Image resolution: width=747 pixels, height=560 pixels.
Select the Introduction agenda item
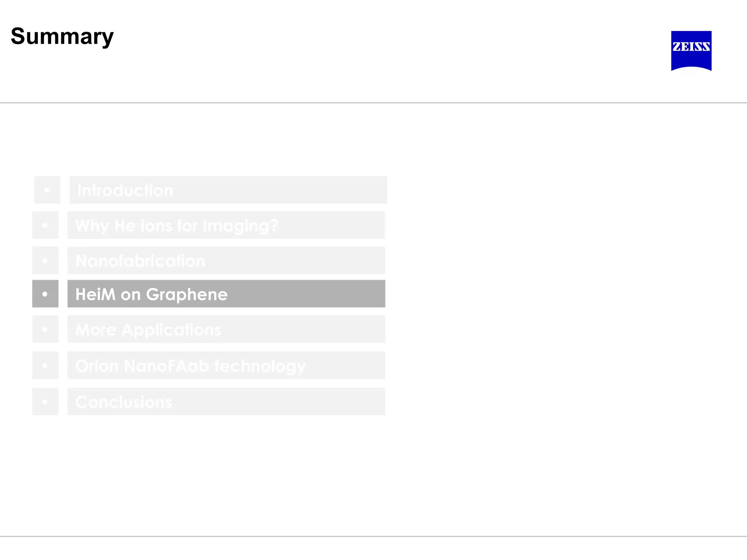(228, 190)
